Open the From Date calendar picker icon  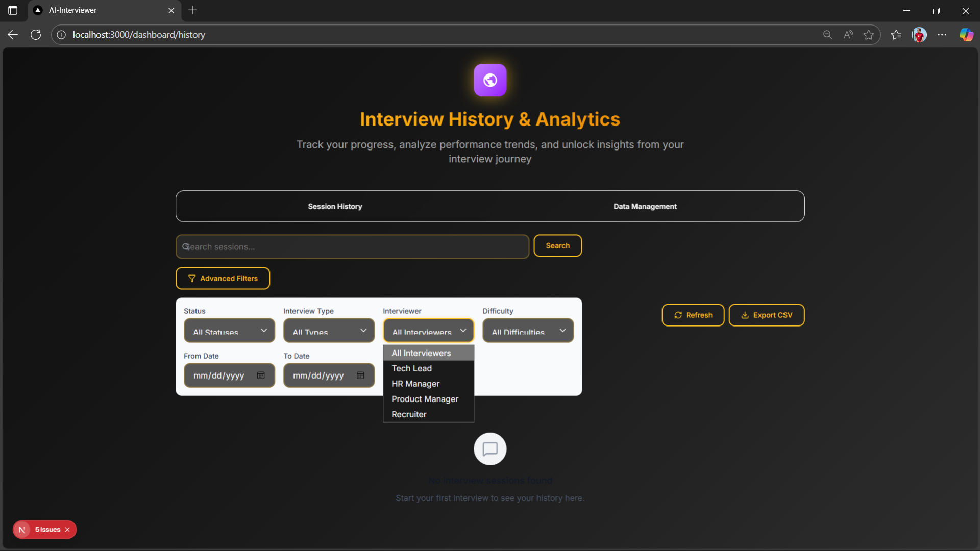[261, 375]
